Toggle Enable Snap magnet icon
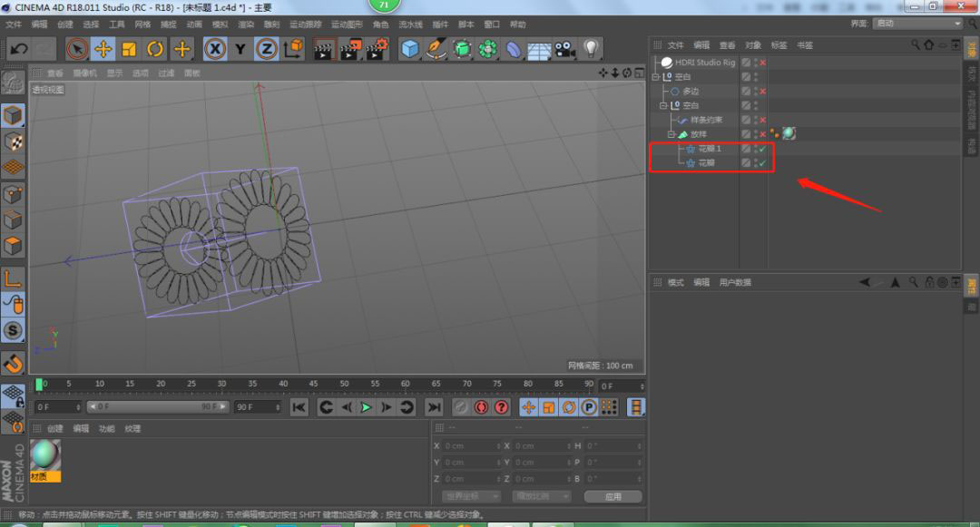This screenshot has width=980, height=527. 13,363
